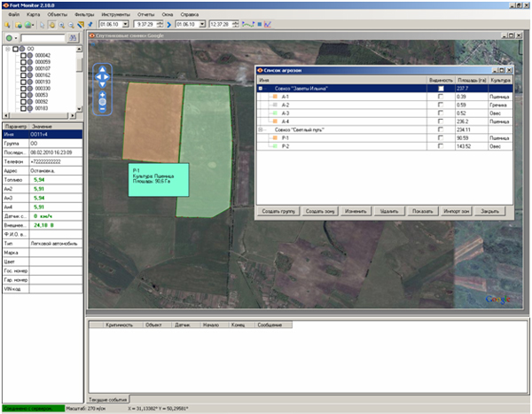This screenshot has height=414, width=532.
Task: Click the green status filter icon above the object tree
Action: [x=9, y=39]
